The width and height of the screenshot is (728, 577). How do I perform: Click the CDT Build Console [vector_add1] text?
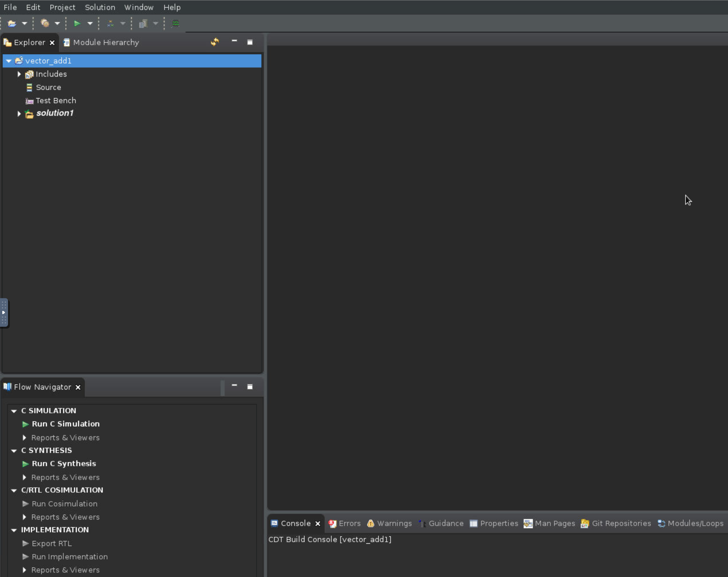tap(330, 539)
